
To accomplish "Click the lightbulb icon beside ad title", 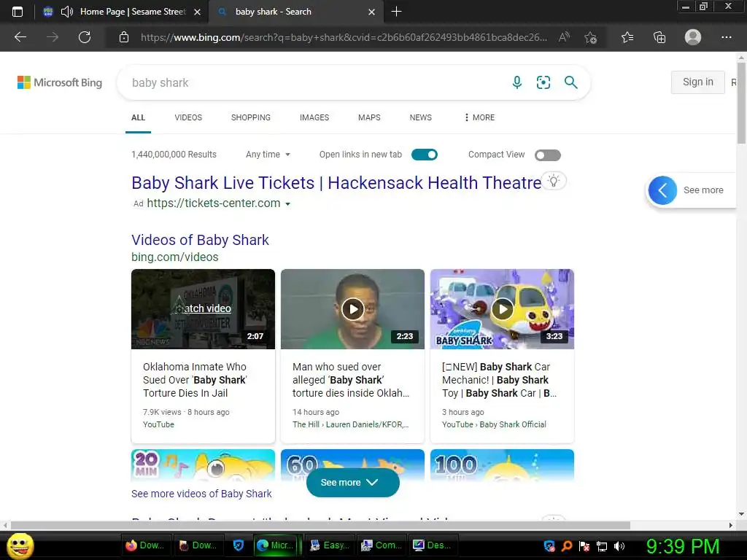I will [553, 181].
